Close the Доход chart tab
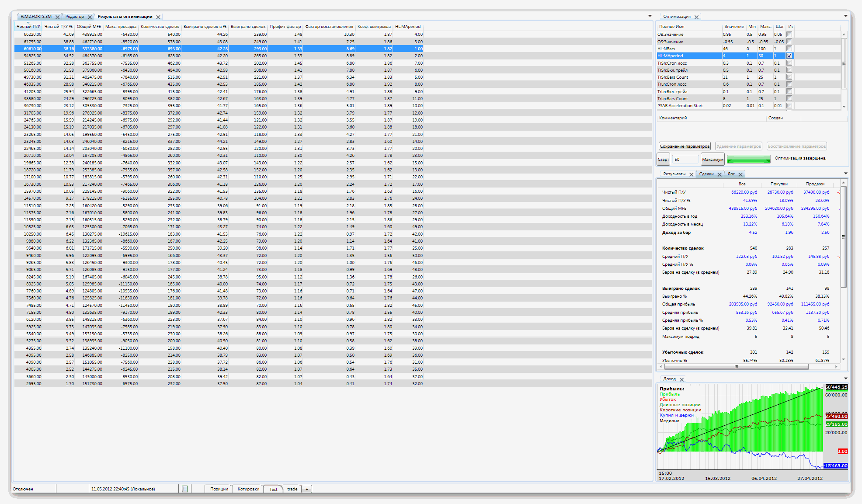 click(x=681, y=379)
